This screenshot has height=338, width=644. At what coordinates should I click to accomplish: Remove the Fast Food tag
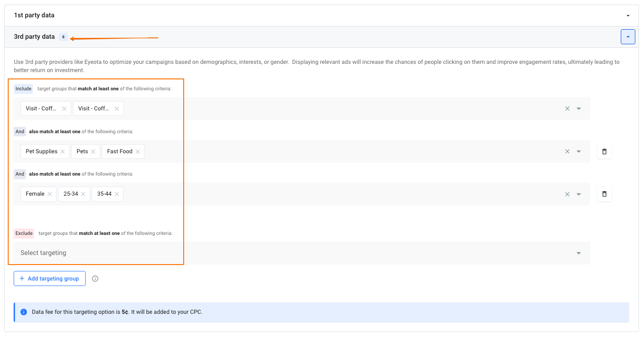[x=138, y=151]
